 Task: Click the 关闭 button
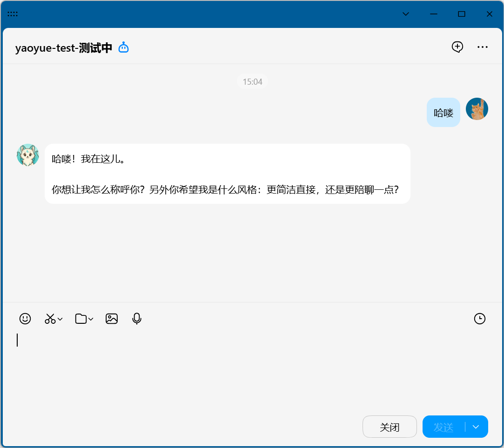coord(390,427)
